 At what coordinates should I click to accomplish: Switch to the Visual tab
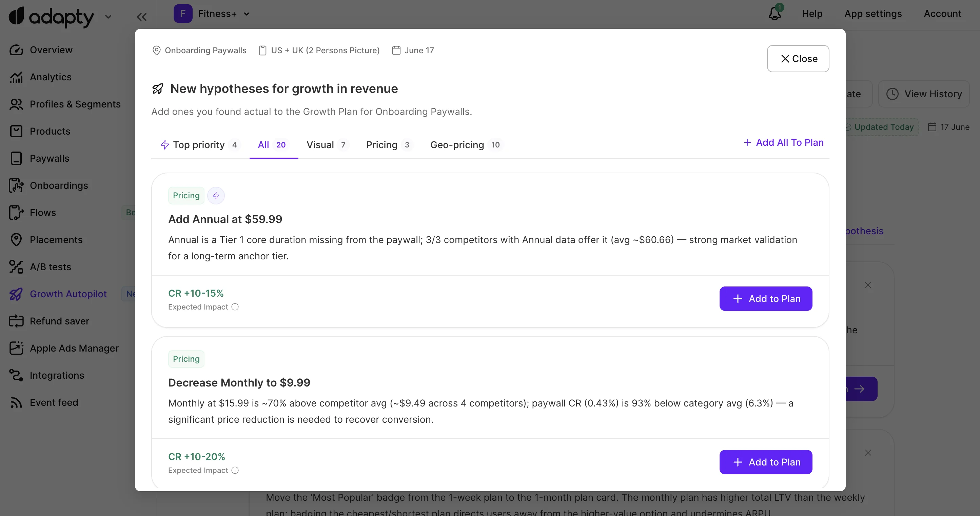tap(328, 145)
